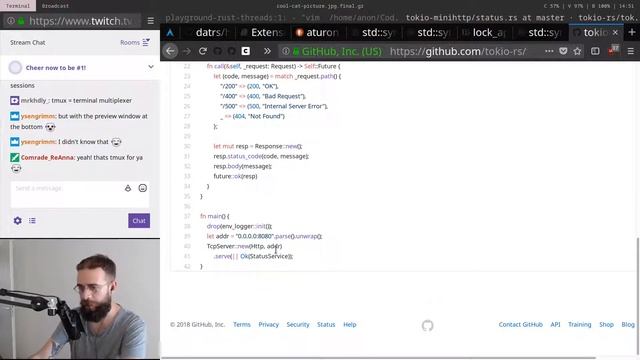Open hamburger menu of the Twitch window
Screen dimensions: 640x360
tap(151, 21)
